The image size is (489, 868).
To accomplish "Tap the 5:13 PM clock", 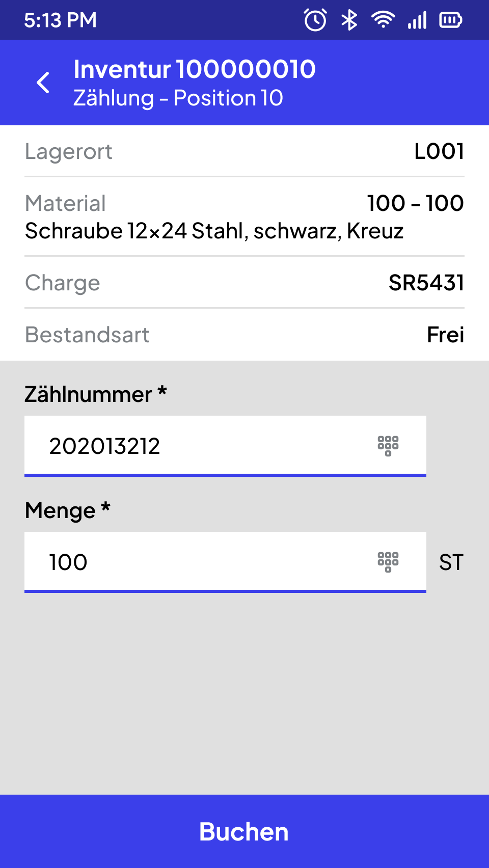I will [60, 20].
